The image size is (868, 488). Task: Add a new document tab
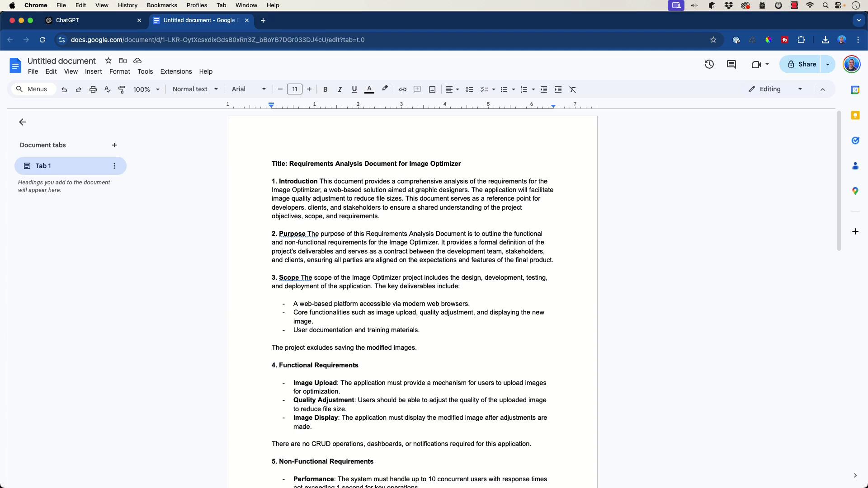(114, 145)
